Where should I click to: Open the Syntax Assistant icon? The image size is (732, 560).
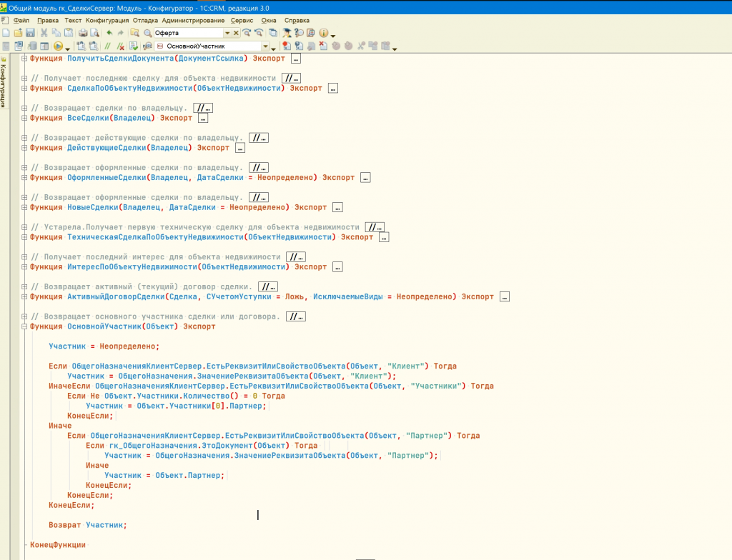pos(287,33)
